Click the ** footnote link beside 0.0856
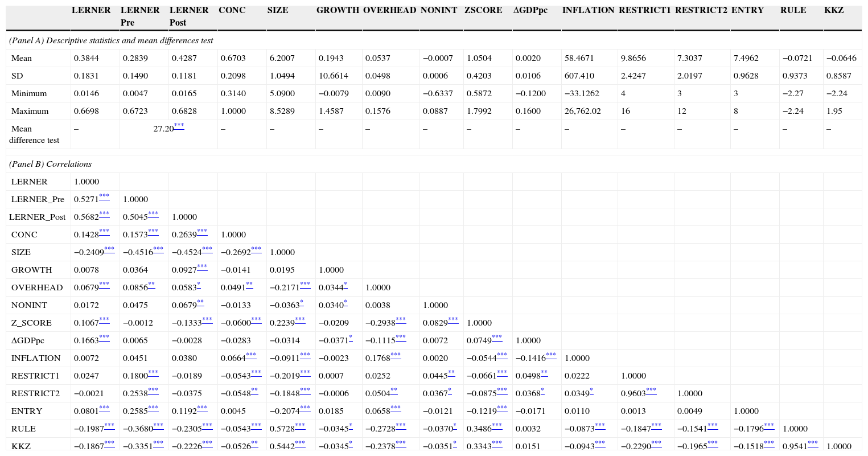The height and width of the screenshot is (456, 868). coord(151,284)
